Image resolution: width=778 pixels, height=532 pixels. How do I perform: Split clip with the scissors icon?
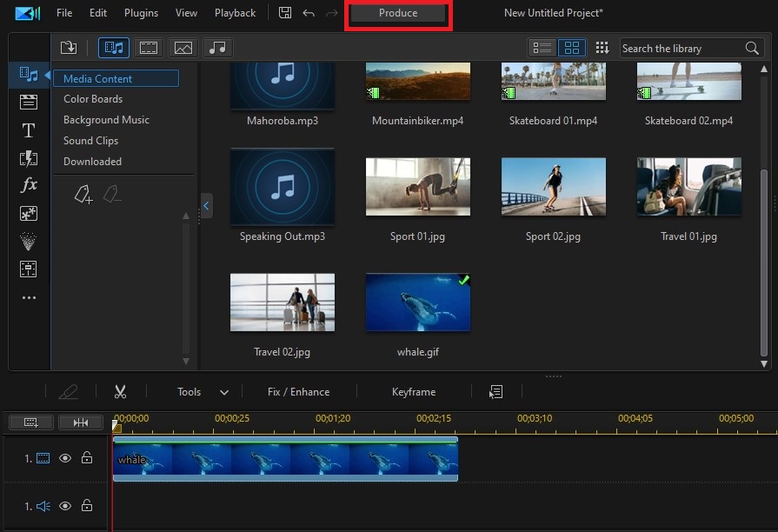pos(121,392)
